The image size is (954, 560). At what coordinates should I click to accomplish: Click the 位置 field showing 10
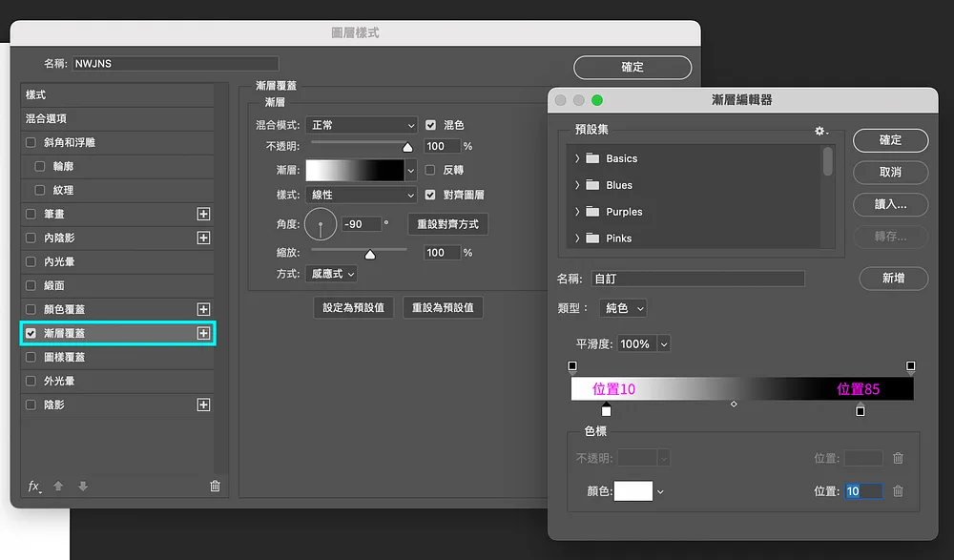tap(864, 491)
